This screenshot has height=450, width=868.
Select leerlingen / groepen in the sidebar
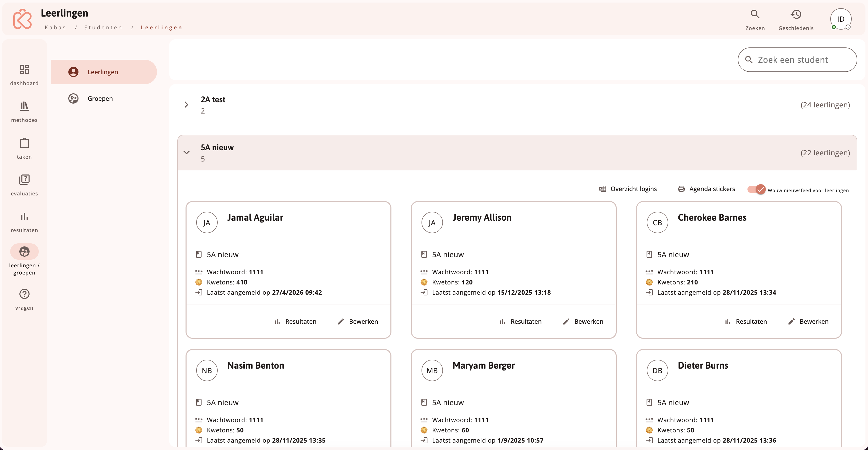point(24,259)
